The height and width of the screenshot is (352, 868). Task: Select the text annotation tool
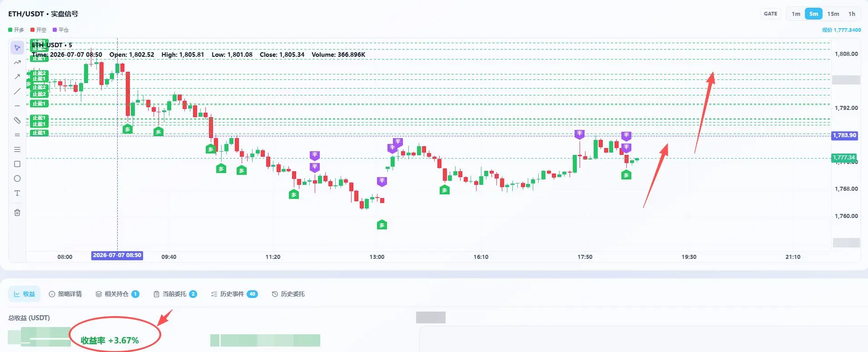pyautogui.click(x=17, y=193)
